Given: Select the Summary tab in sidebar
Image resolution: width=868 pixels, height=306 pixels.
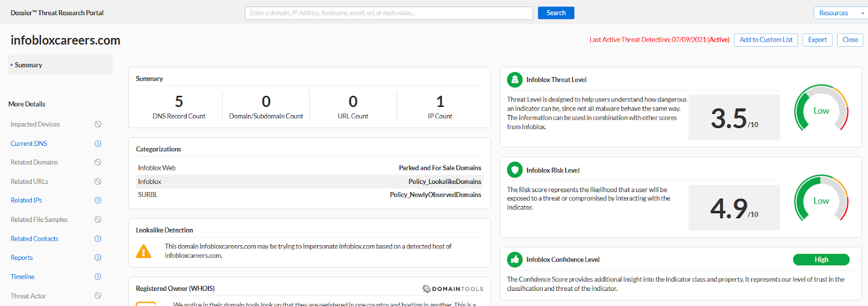Looking at the screenshot, I should pos(29,65).
